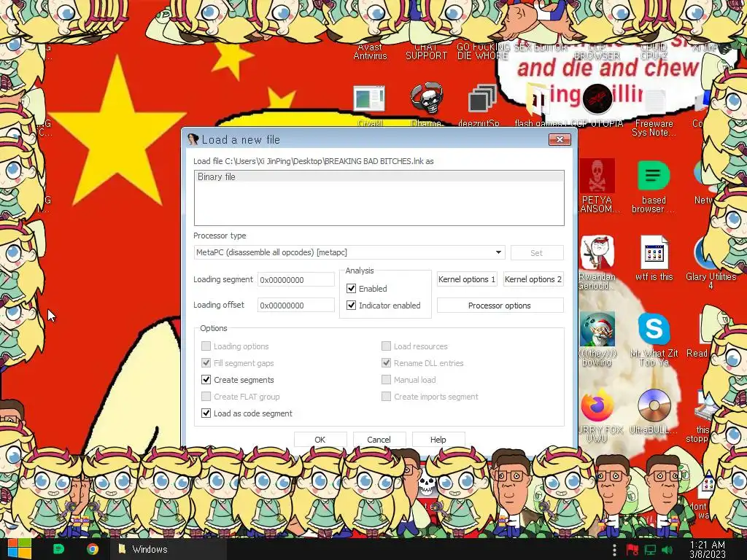Toggle the Create imports segment checkbox

[386, 396]
